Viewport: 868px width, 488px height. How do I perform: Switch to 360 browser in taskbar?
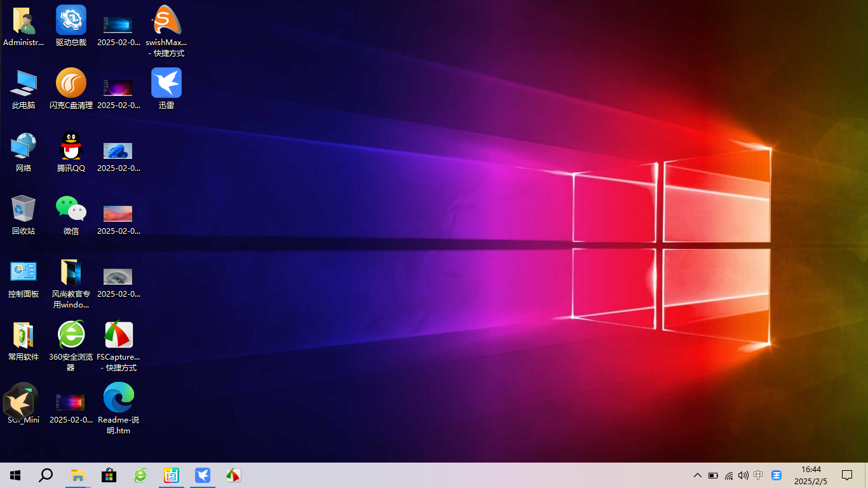pos(140,475)
